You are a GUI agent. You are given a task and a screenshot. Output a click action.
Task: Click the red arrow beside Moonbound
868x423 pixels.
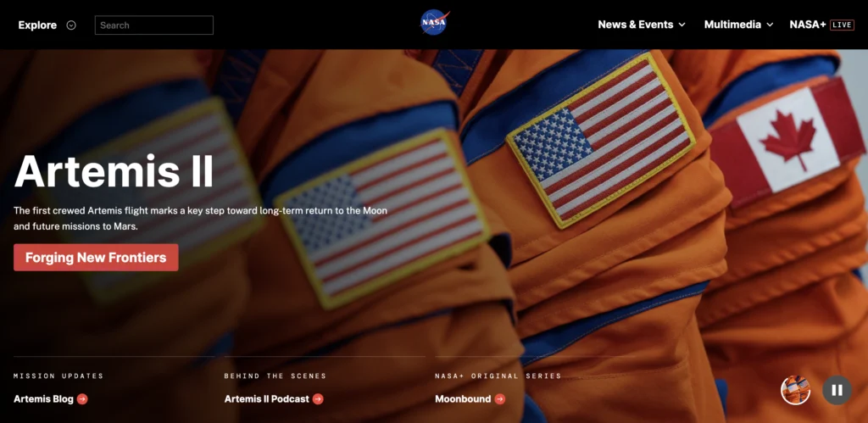[x=499, y=398]
